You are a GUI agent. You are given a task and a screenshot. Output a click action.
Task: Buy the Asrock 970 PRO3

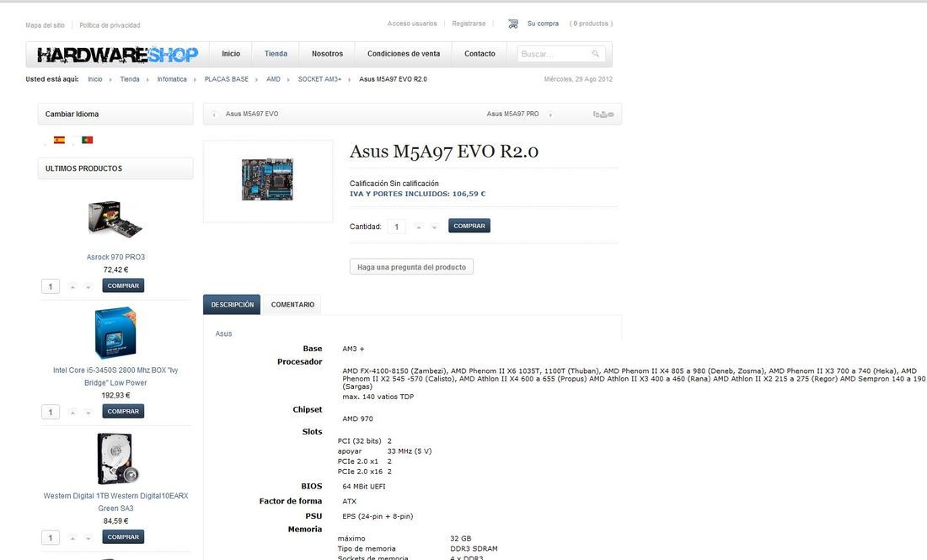point(123,285)
